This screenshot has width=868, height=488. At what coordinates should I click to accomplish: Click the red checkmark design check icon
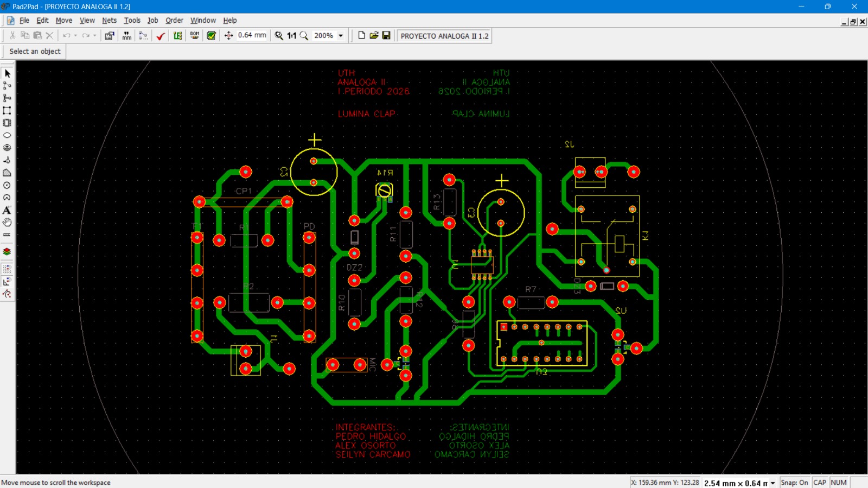[161, 36]
